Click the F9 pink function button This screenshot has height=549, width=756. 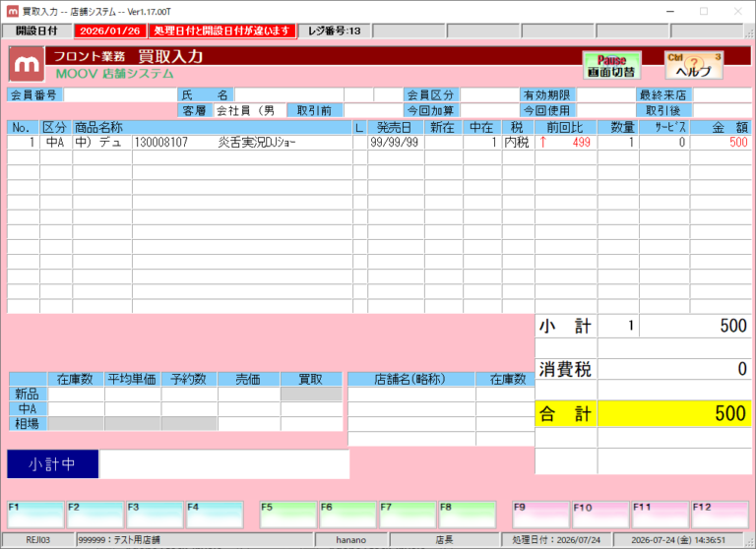541,515
